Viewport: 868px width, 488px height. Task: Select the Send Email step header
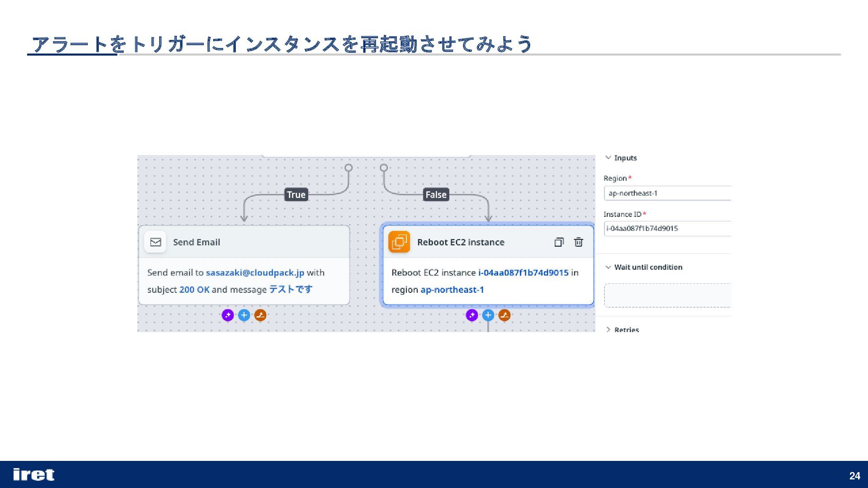click(244, 242)
